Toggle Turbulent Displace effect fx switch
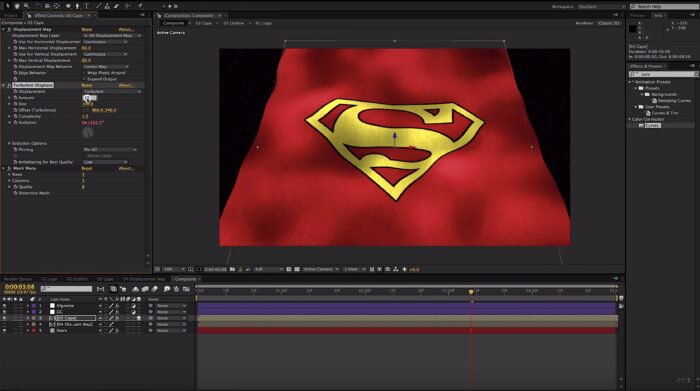This screenshot has width=700, height=391. (x=9, y=85)
